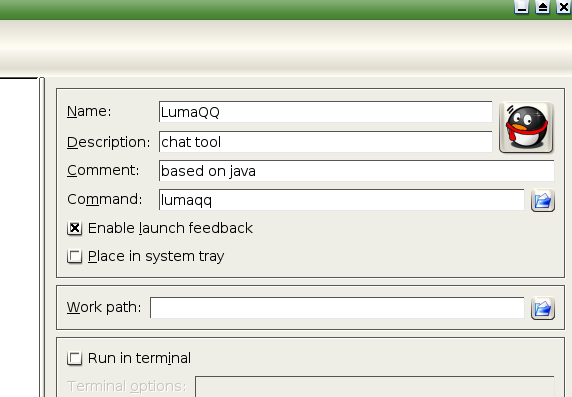This screenshot has width=572, height=397.
Task: Maximize the window from title bar
Action: point(542,7)
